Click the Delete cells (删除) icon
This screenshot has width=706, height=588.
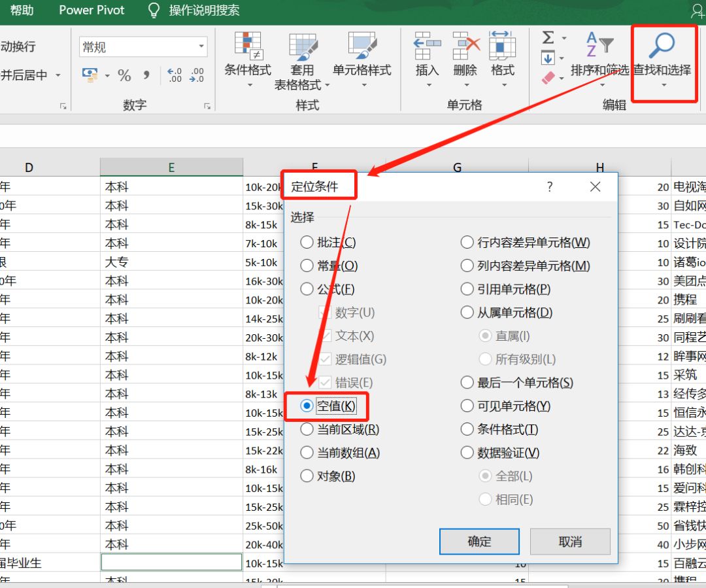click(465, 46)
